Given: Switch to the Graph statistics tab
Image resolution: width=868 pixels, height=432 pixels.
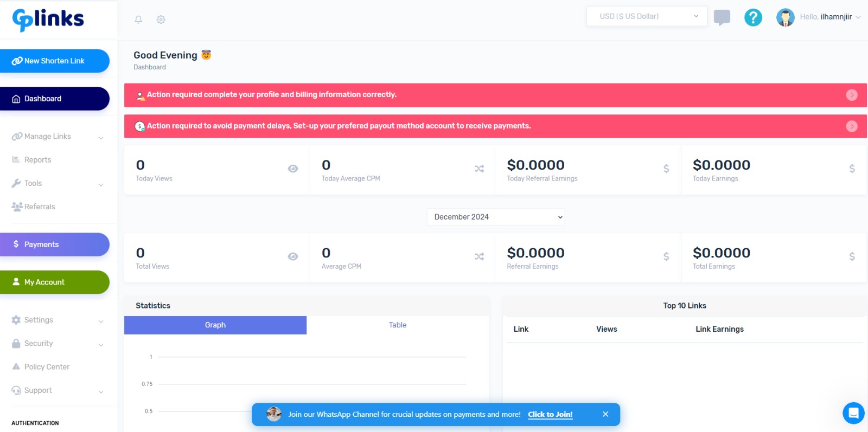Looking at the screenshot, I should tap(215, 325).
